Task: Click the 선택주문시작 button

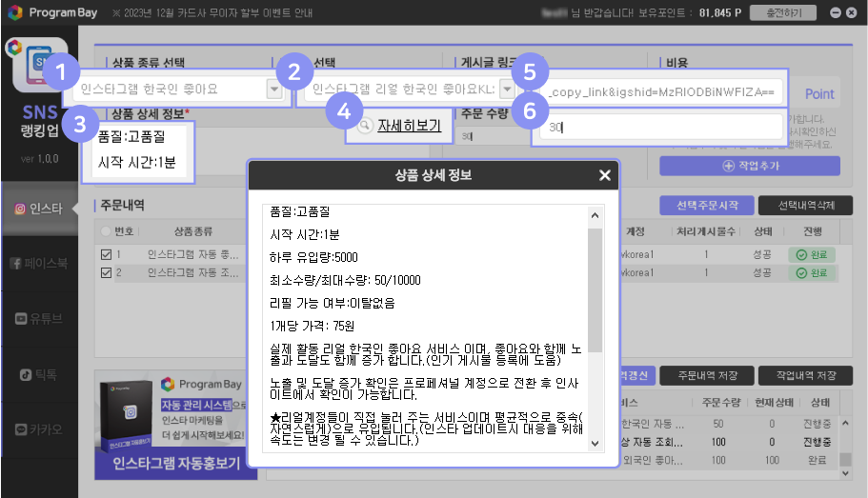Action: tap(705, 206)
